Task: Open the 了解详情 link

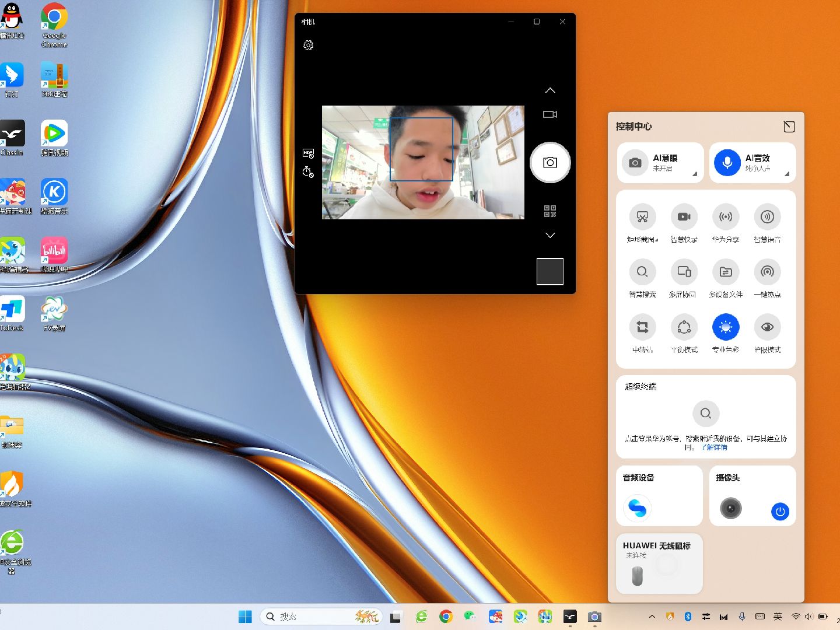Action: click(715, 447)
